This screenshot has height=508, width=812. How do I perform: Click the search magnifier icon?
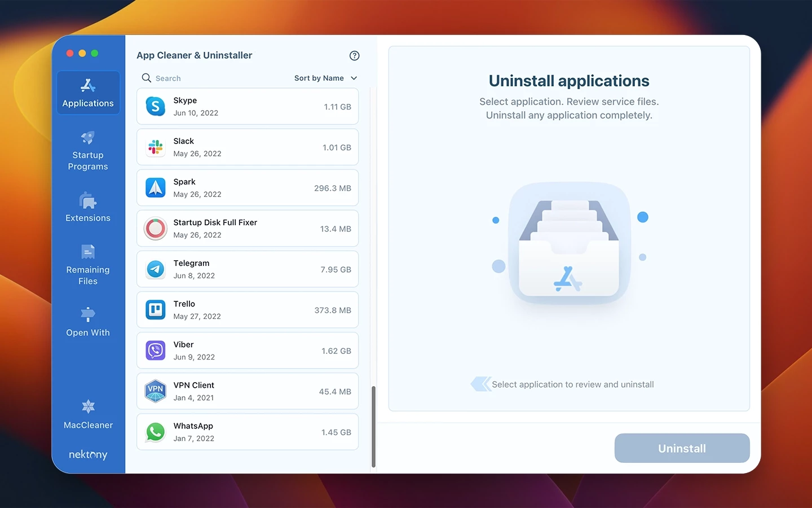pos(146,78)
